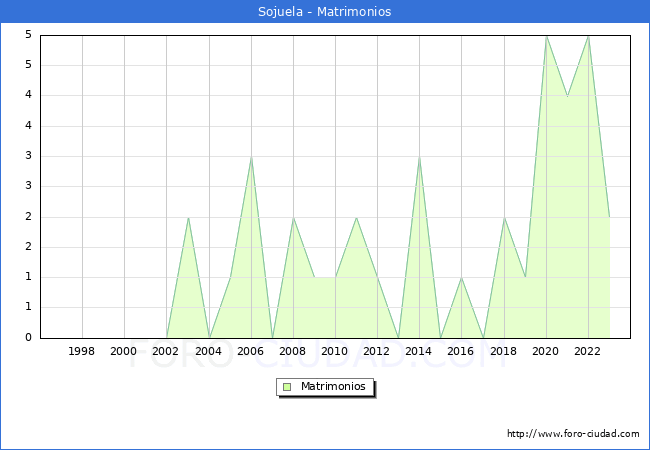The image size is (650, 450).
Task: Click the 2011 peak data point
Action: [356, 217]
